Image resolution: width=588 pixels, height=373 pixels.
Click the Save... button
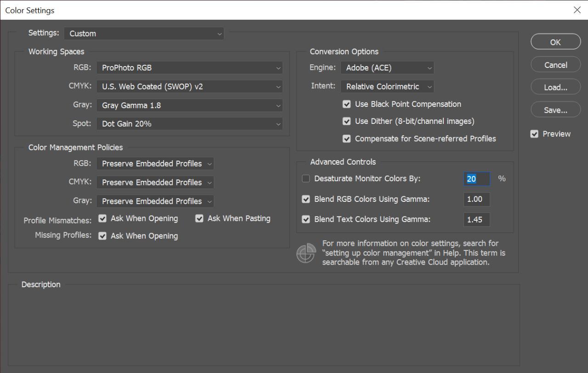pos(555,110)
